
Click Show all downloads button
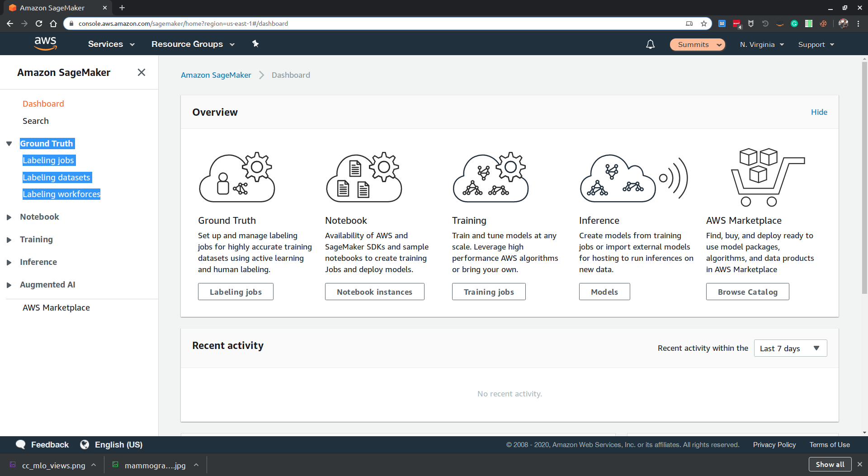(830, 464)
